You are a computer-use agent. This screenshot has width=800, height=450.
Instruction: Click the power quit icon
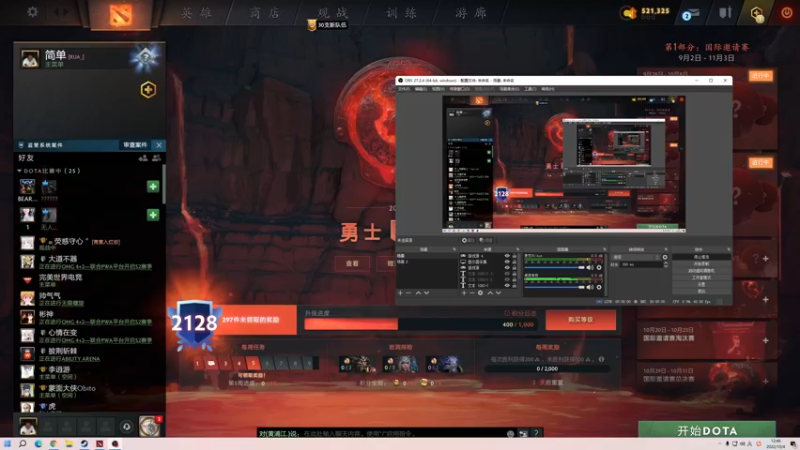tap(787, 13)
